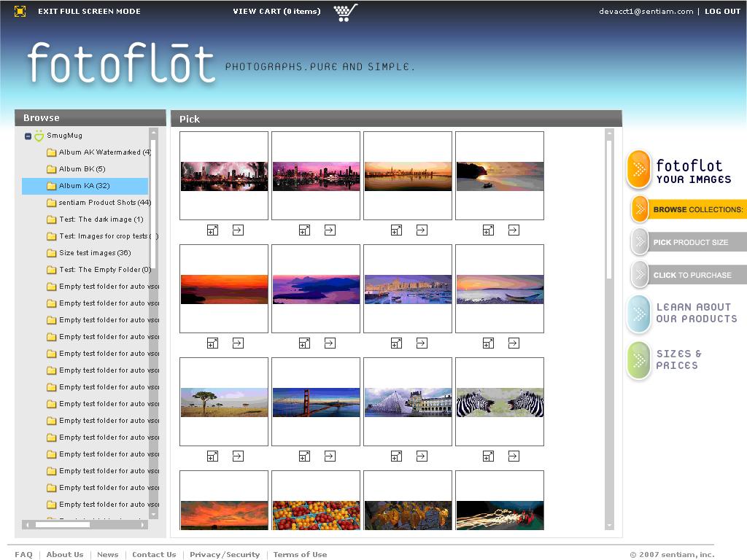The width and height of the screenshot is (747, 560).
Task: Pick the orange sunset skyline arrow icon
Action: tap(422, 230)
